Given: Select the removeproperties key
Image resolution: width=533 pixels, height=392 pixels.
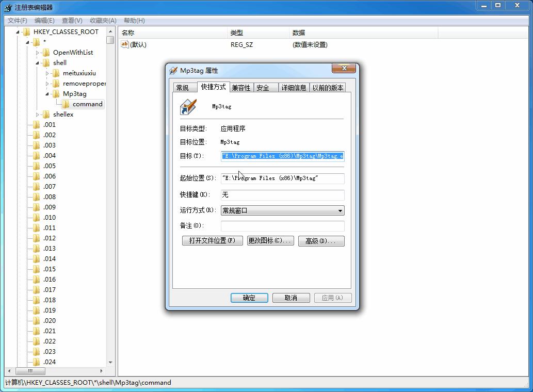Looking at the screenshot, I should click(x=84, y=84).
